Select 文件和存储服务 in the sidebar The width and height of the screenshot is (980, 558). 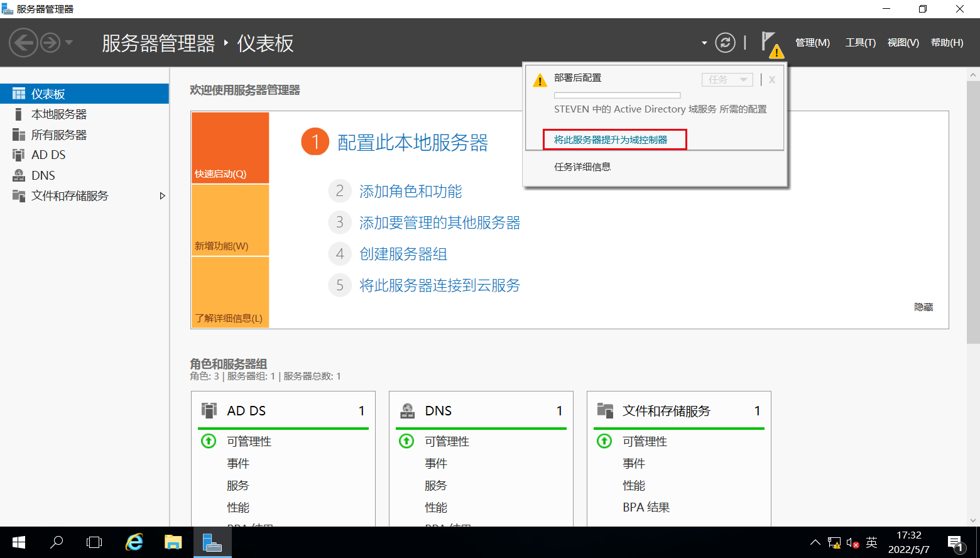pyautogui.click(x=84, y=195)
